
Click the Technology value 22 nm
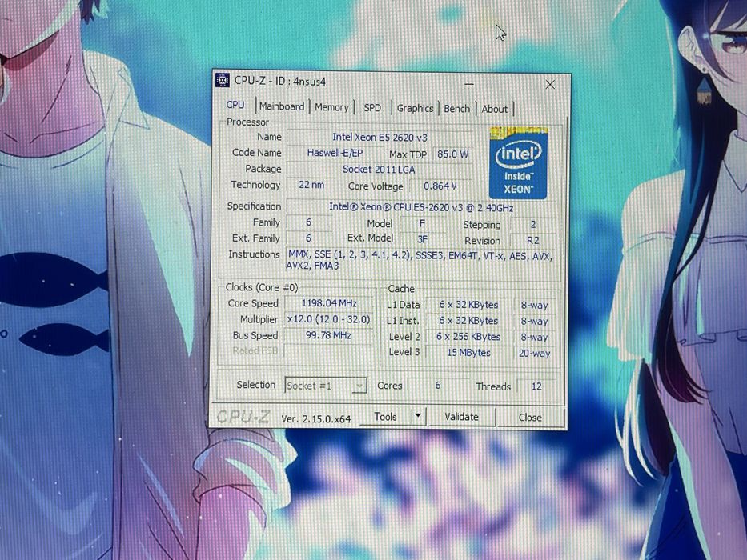tap(311, 185)
